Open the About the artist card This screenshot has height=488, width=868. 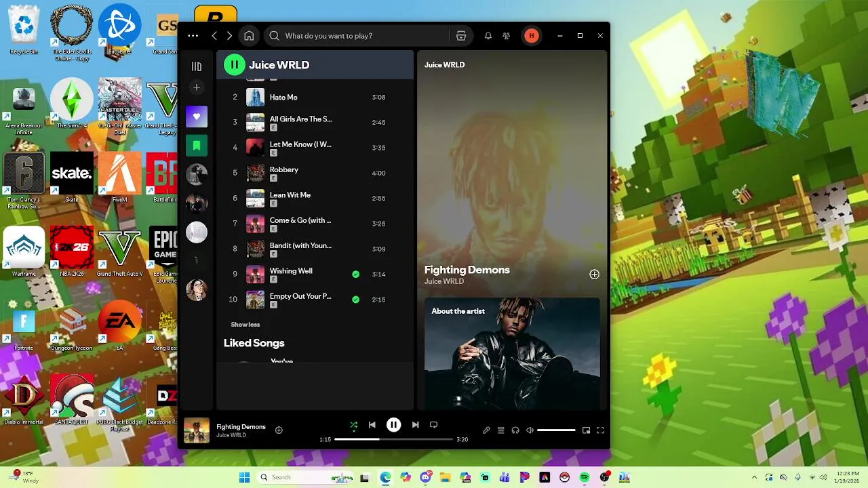tap(512, 354)
